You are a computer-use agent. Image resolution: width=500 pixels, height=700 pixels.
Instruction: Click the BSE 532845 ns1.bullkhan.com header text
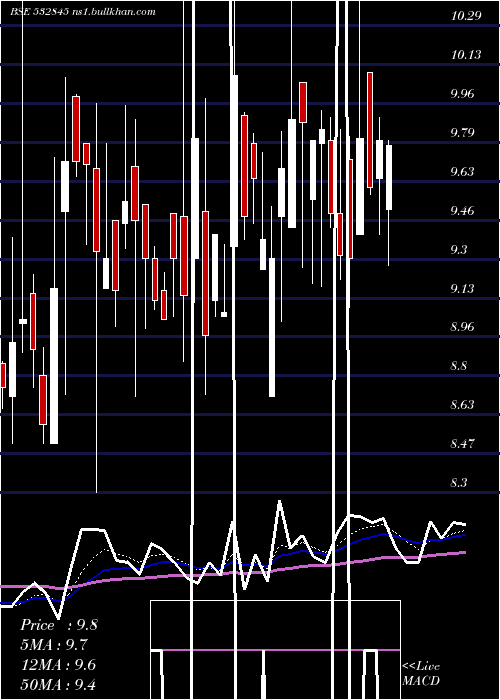[x=83, y=12]
